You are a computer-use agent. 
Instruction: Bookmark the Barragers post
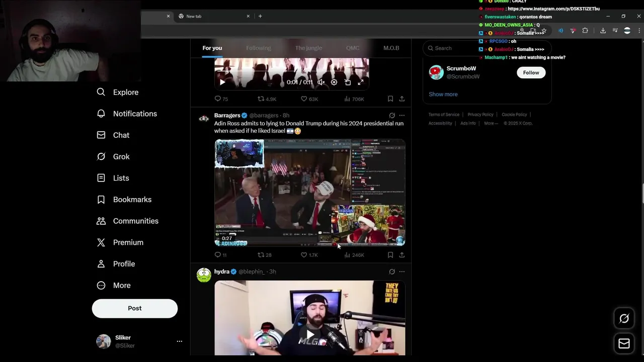(390, 255)
